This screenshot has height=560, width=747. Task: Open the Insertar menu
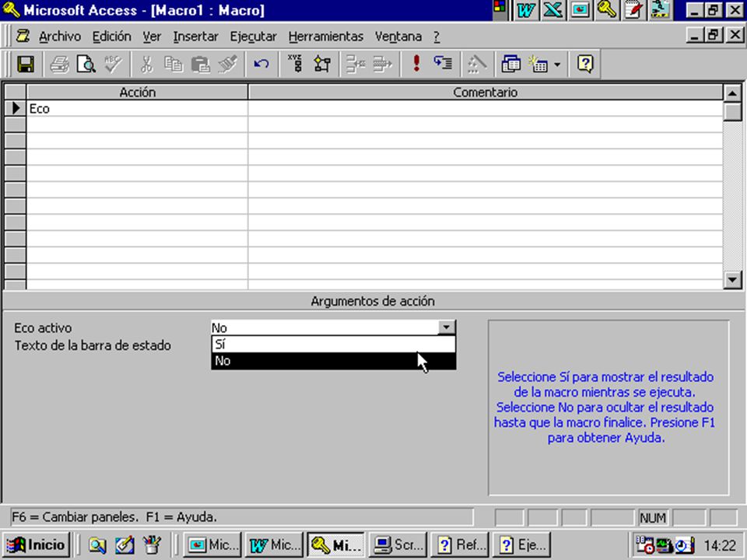(x=196, y=37)
